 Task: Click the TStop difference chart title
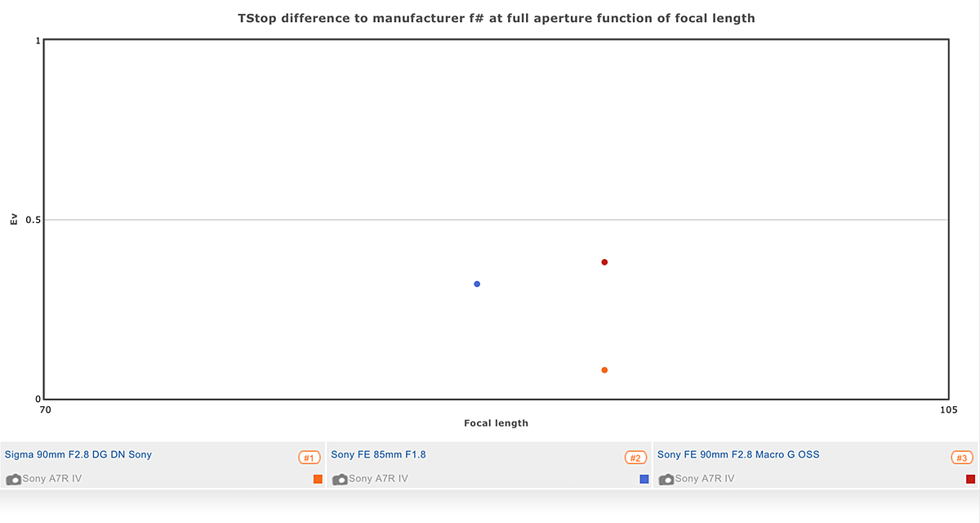click(496, 17)
